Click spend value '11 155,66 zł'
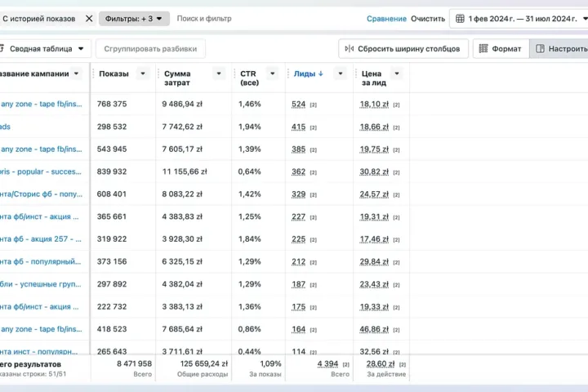The height and width of the screenshot is (392, 588). pyautogui.click(x=185, y=171)
